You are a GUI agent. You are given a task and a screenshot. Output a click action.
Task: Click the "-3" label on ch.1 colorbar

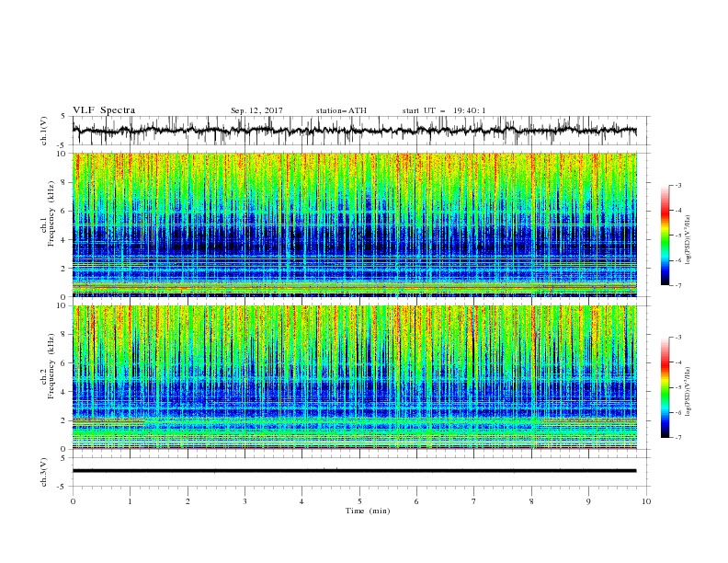point(677,185)
